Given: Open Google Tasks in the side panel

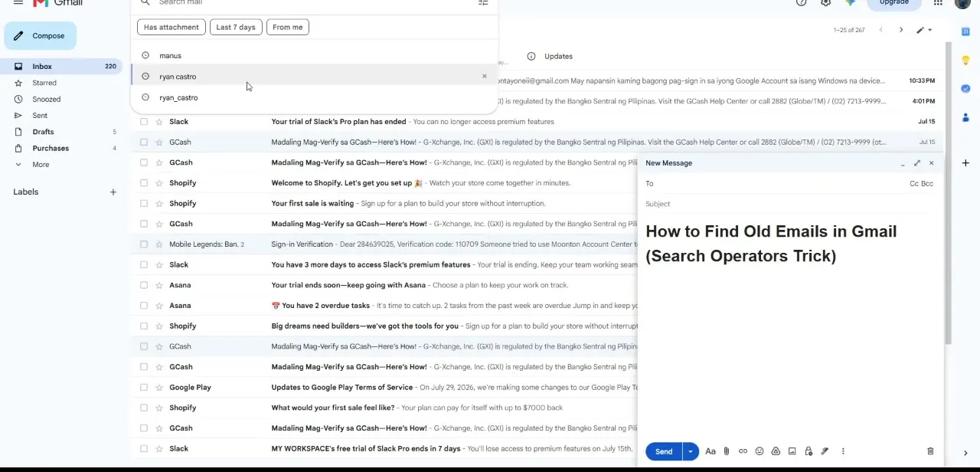Looking at the screenshot, I should 965,89.
